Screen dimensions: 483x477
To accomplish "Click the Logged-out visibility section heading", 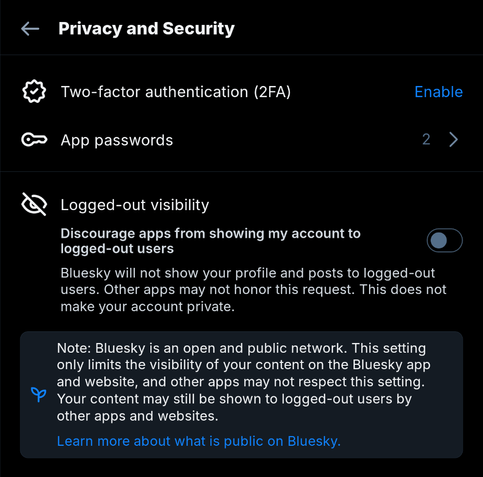I will 135,205.
